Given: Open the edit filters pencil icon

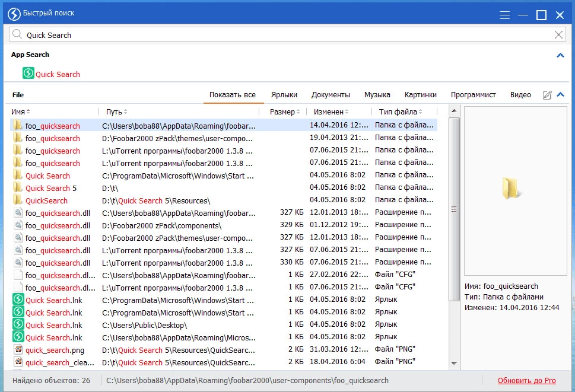Looking at the screenshot, I should coord(547,95).
